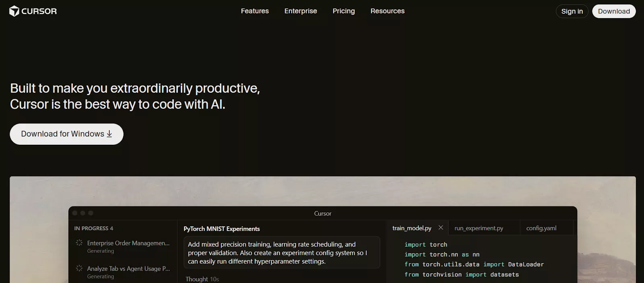Click the third window dot in Cursor demo
Screen dimensions: 644x283
pyautogui.click(x=91, y=213)
